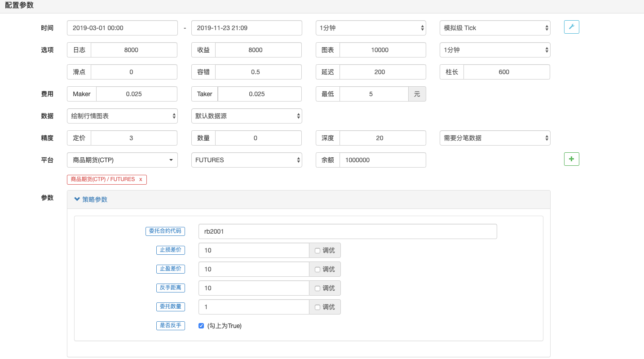Click the green plus add platform icon
644x359 pixels.
(571, 159)
